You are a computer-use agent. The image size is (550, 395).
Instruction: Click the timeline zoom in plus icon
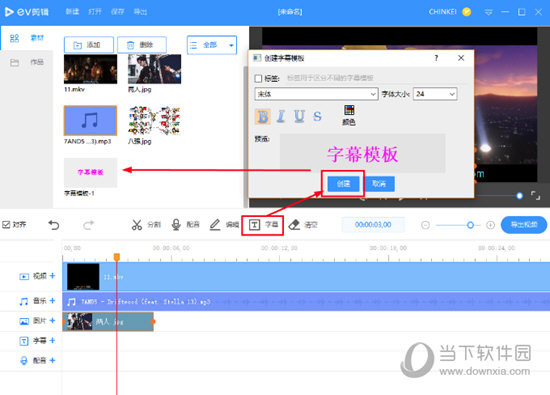pos(490,225)
